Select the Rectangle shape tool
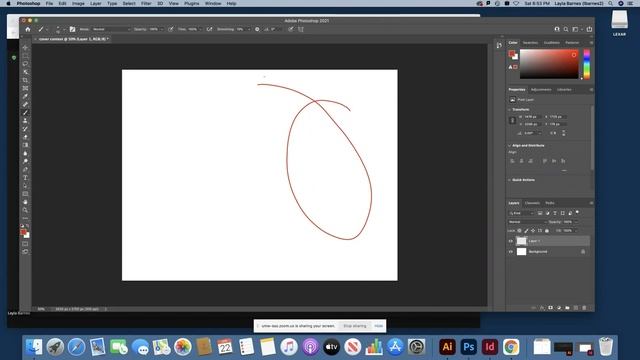 point(25,194)
